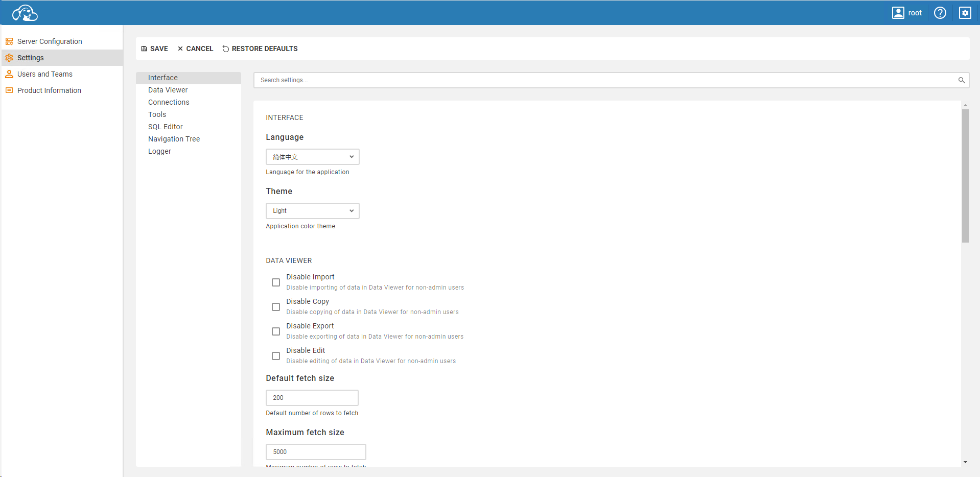Screen dimensions: 980x477
Task: Click the Disable Import label text
Action: [310, 277]
